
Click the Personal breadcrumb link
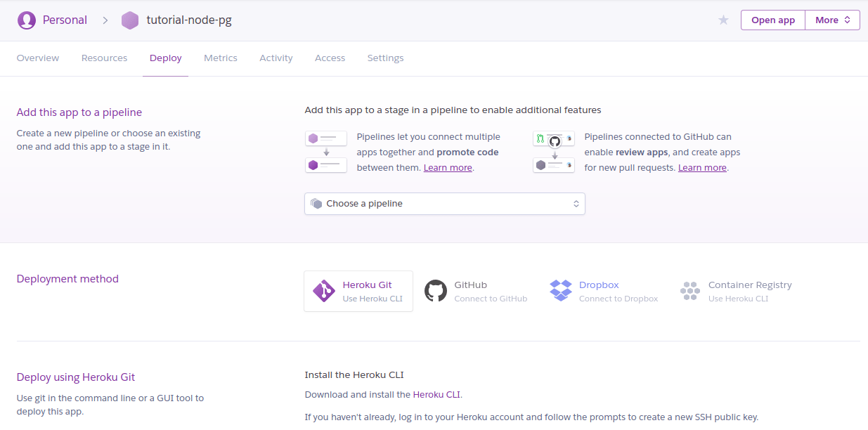pos(65,20)
